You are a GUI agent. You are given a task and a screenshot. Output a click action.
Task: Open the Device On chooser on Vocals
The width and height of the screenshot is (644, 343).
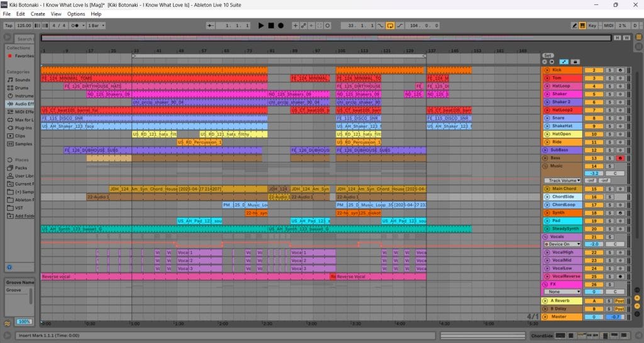tap(562, 244)
